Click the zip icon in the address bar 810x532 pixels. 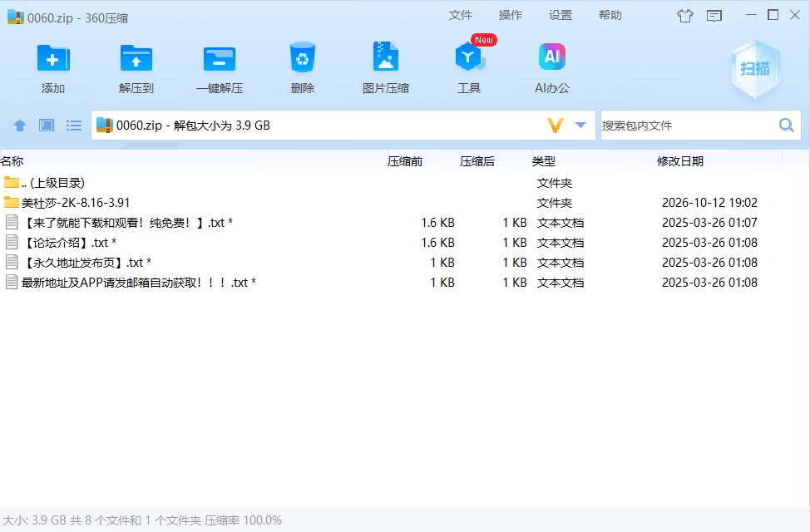[x=104, y=125]
